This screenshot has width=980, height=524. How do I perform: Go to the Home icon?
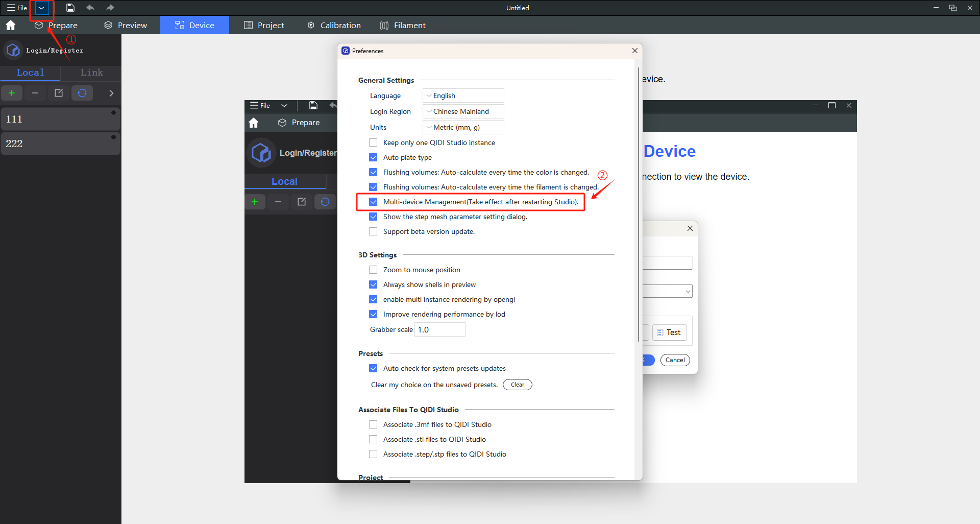tap(11, 25)
